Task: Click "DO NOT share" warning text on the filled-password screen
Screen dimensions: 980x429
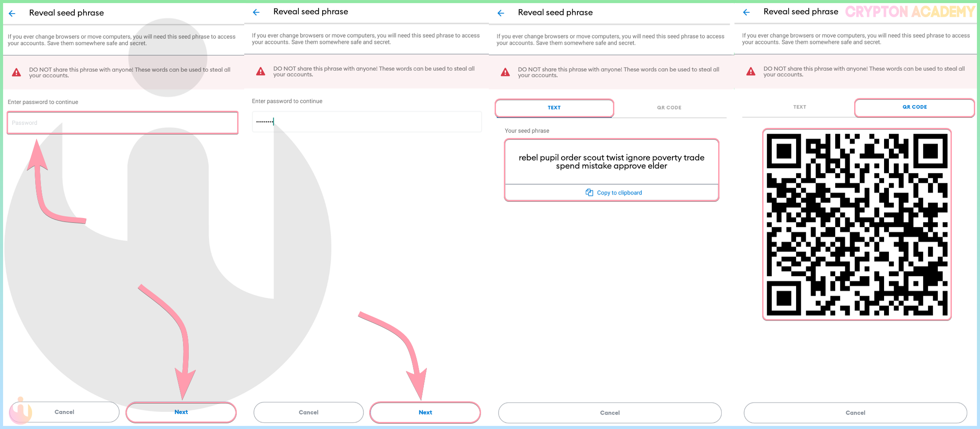Action: coord(374,72)
